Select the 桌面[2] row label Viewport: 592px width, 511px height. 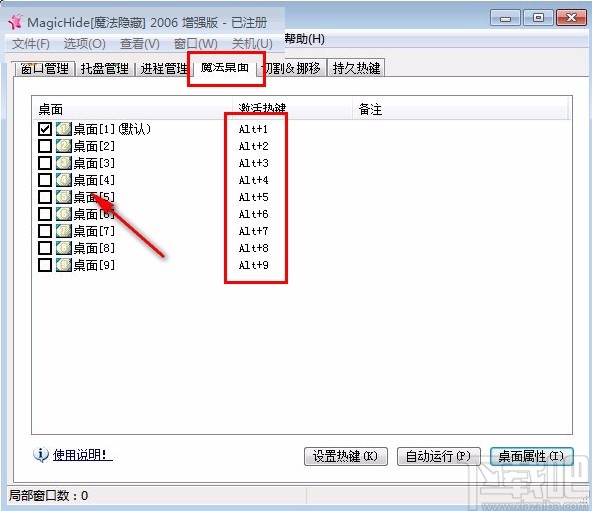click(x=94, y=146)
